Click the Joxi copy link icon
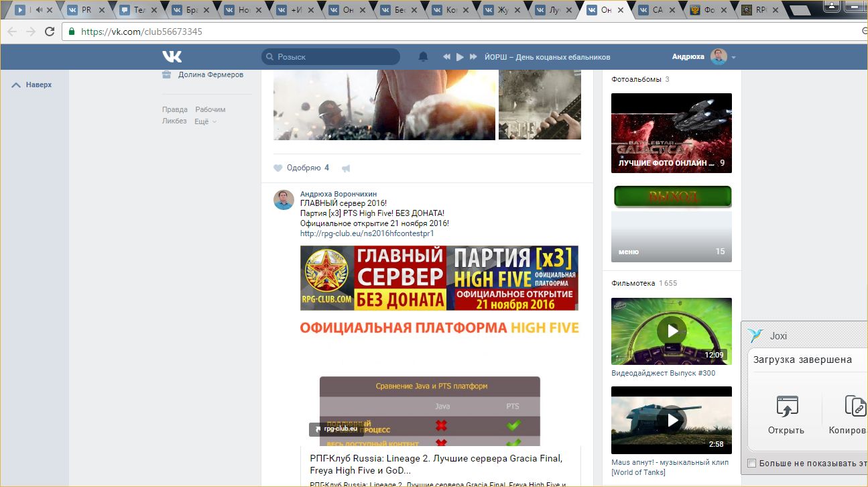 click(x=855, y=407)
